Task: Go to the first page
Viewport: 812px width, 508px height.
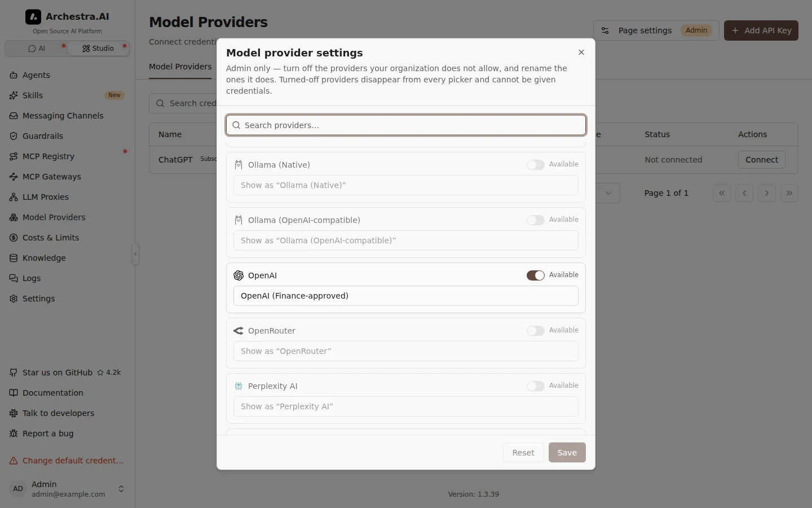Action: click(722, 193)
